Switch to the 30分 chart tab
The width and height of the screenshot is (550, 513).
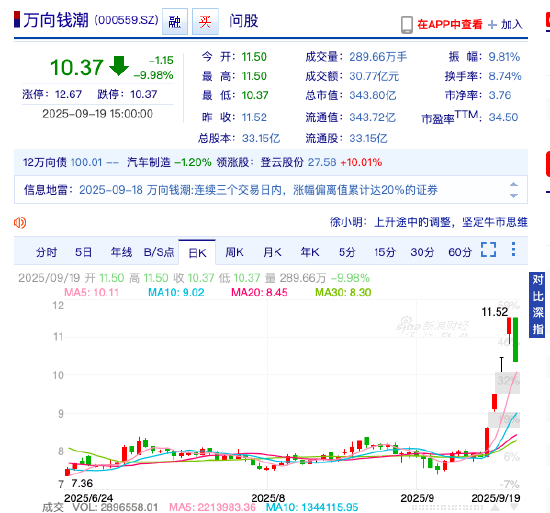(x=422, y=252)
